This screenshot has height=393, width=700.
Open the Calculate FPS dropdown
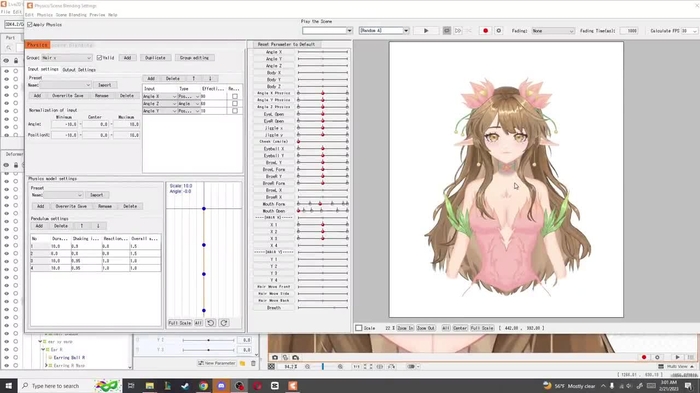click(x=688, y=31)
